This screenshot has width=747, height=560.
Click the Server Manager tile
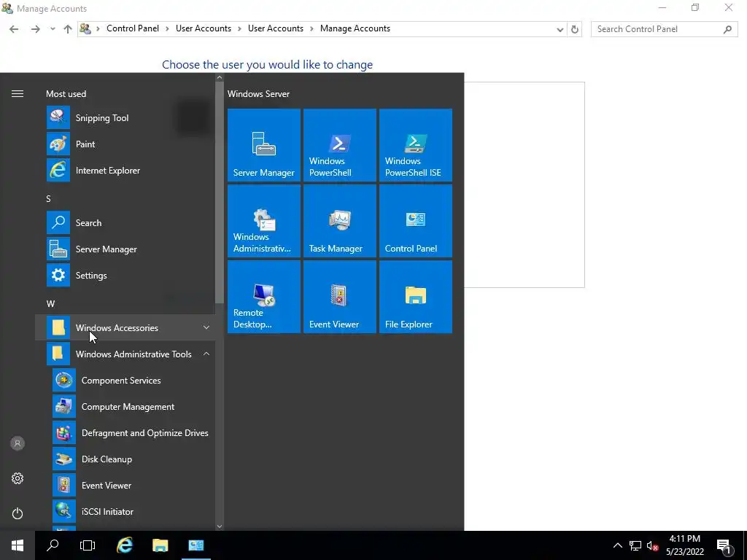[x=264, y=145]
